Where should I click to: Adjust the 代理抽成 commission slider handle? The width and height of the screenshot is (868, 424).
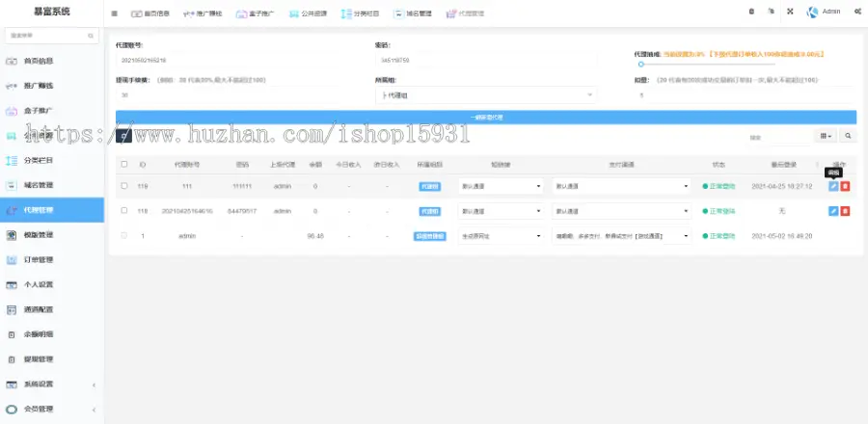click(x=639, y=64)
